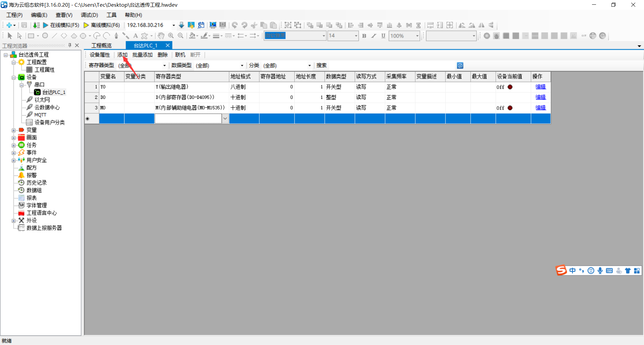Click the redo icon in the toolbar
The height and width of the screenshot is (345, 644).
(x=245, y=25)
